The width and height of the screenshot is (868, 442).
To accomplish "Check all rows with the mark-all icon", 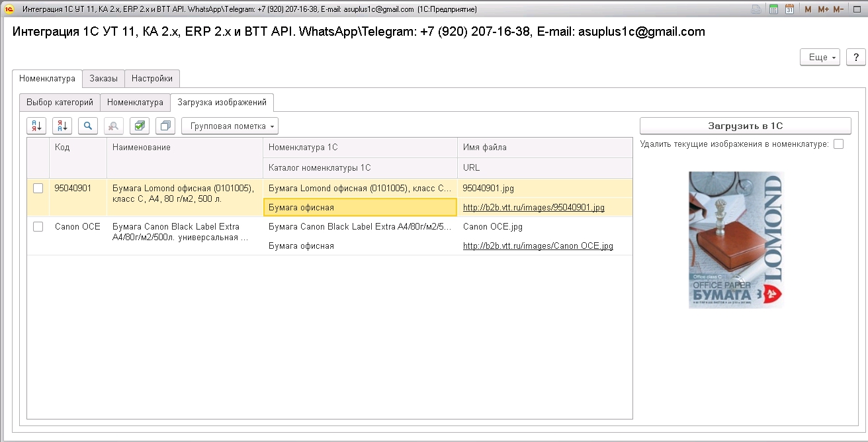I will (140, 126).
